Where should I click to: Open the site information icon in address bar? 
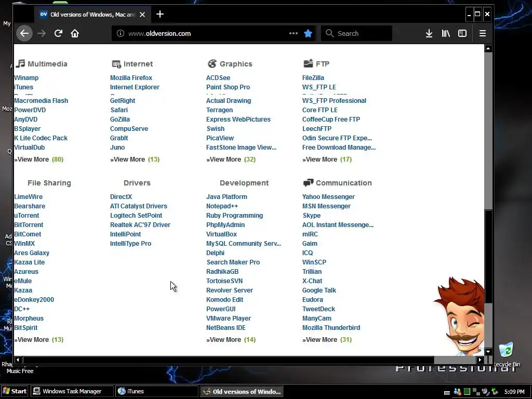(x=121, y=33)
